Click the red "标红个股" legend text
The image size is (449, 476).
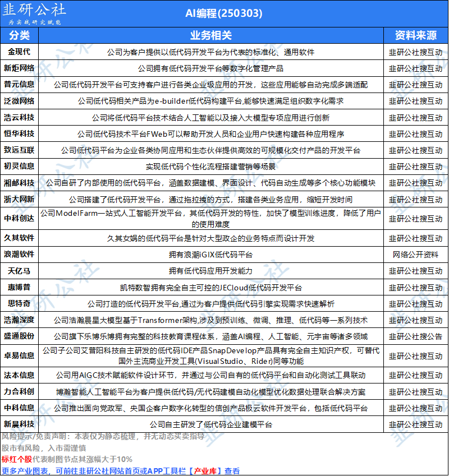pyautogui.click(x=17, y=459)
